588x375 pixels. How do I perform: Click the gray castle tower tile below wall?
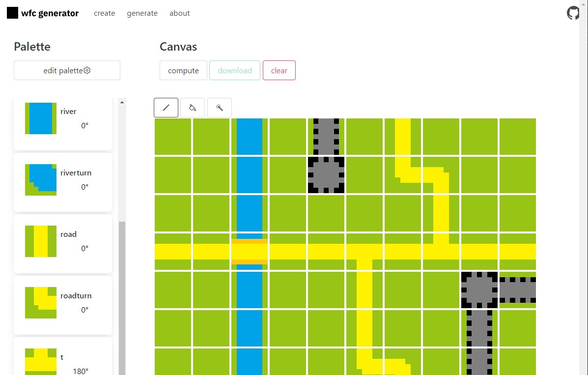coord(326,175)
